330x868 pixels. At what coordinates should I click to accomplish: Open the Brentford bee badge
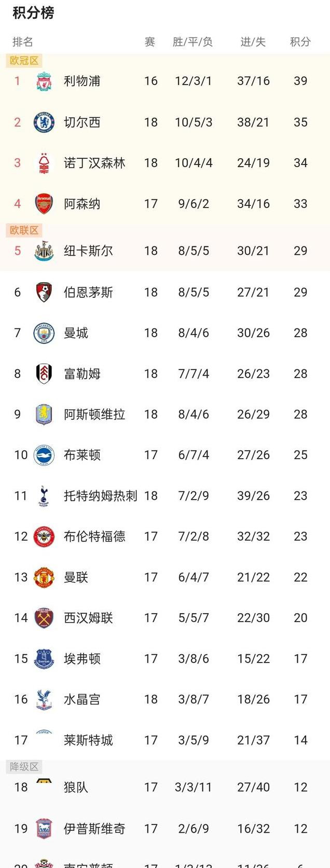coord(44,536)
